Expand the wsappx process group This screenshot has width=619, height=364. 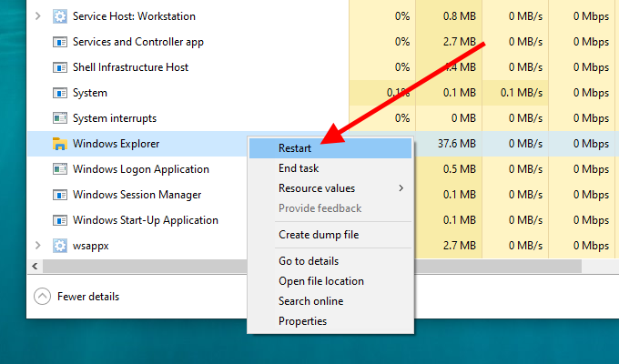[x=37, y=246]
